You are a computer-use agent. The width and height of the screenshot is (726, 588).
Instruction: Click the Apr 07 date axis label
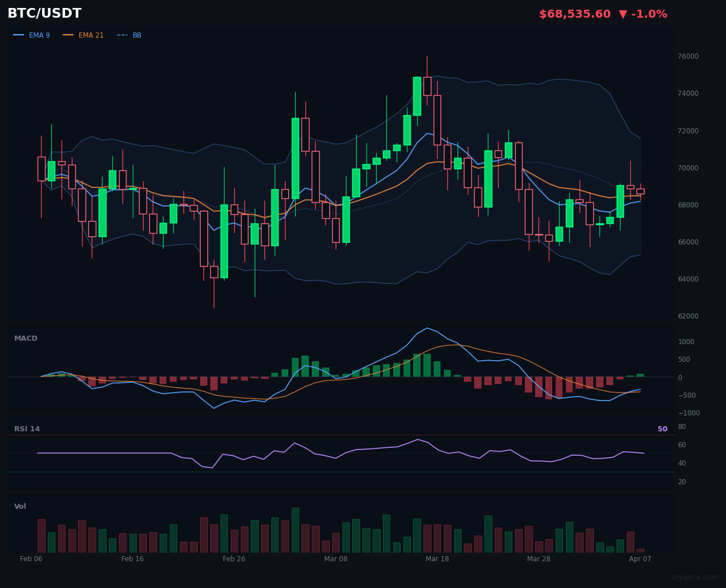click(640, 559)
